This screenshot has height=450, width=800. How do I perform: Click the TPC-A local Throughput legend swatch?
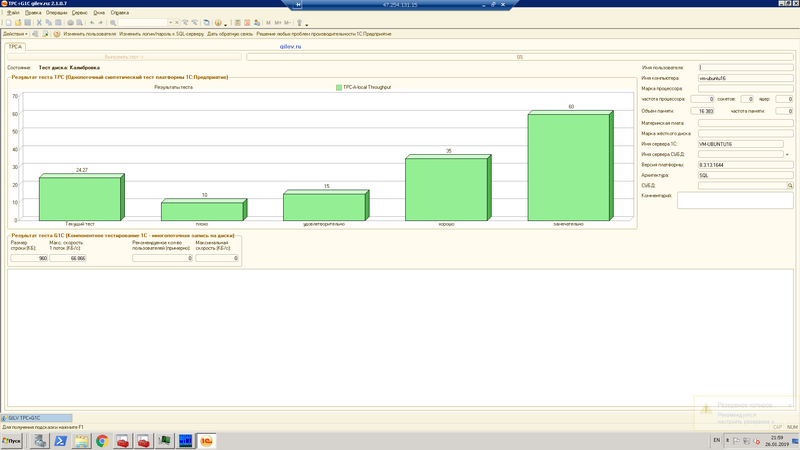click(339, 87)
